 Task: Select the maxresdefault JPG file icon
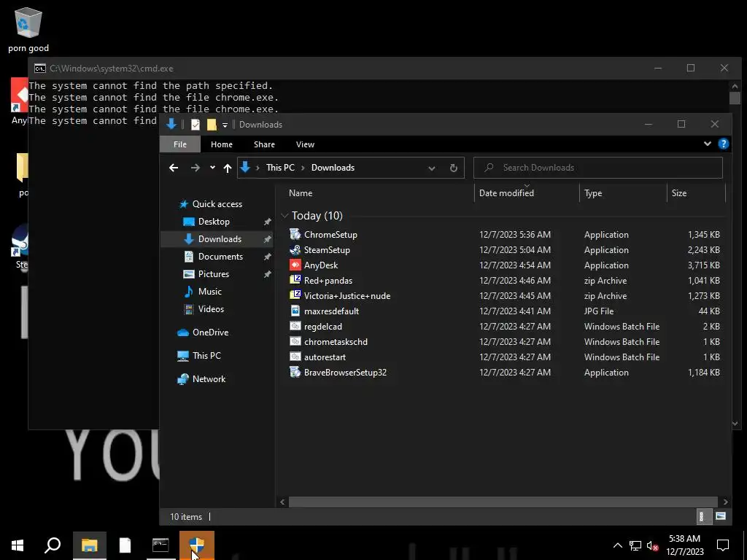point(295,311)
